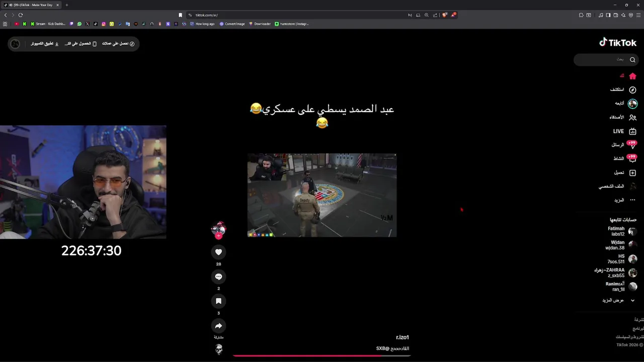Toggle the browser sidebar panel

[x=608, y=15]
